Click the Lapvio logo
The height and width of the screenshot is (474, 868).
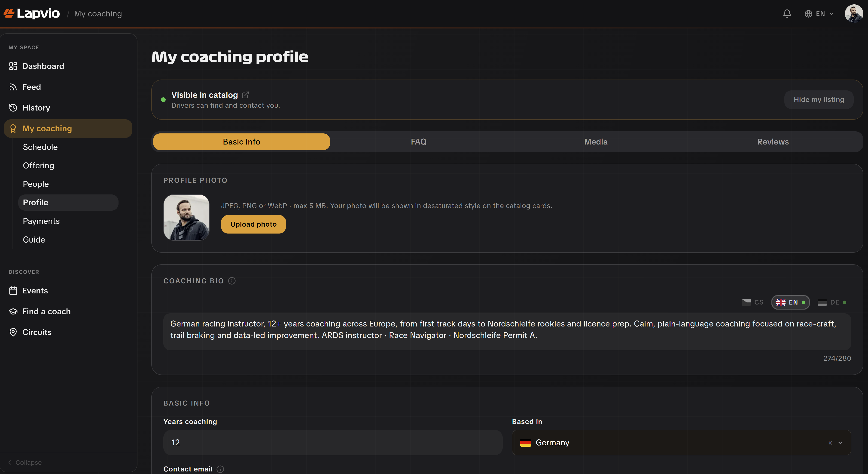(32, 13)
